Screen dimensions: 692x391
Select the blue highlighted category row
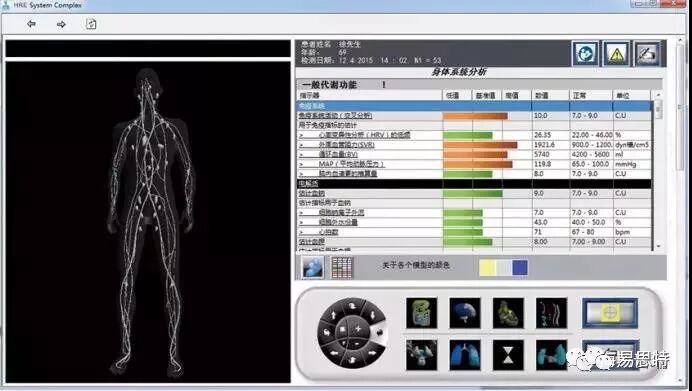[474, 106]
